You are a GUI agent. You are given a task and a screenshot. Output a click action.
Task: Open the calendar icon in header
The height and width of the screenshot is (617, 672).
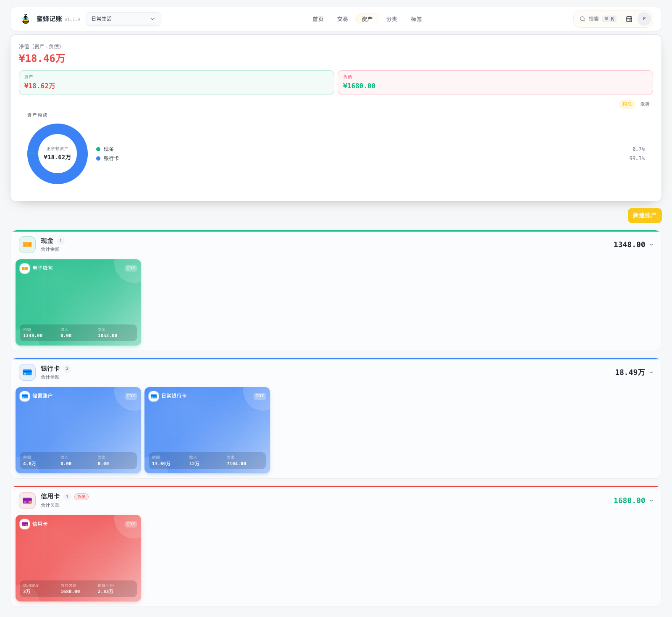tap(629, 19)
